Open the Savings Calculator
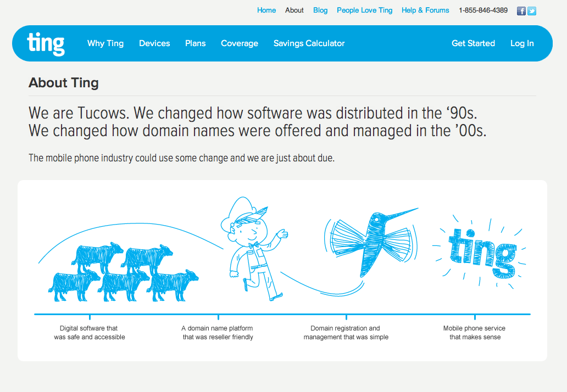 (x=309, y=43)
